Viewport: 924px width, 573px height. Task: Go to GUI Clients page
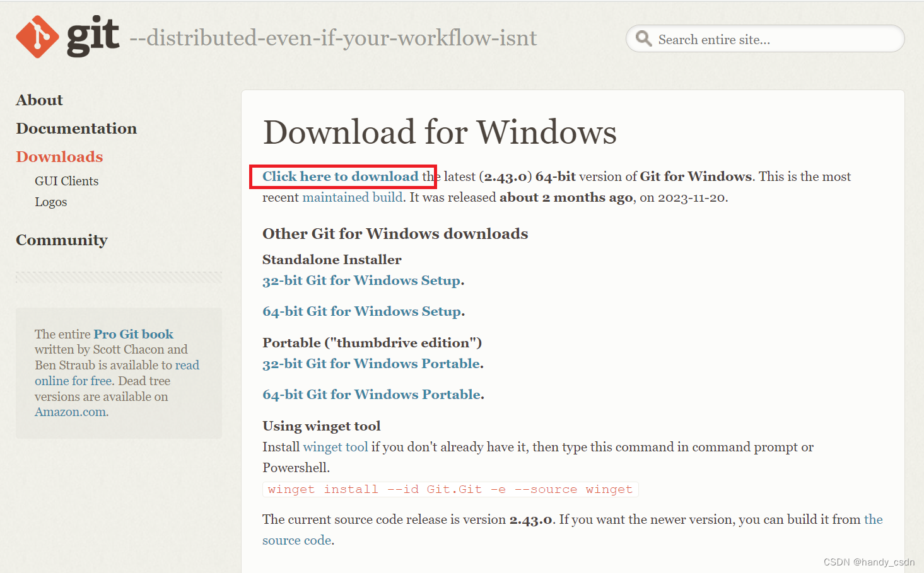click(x=66, y=181)
